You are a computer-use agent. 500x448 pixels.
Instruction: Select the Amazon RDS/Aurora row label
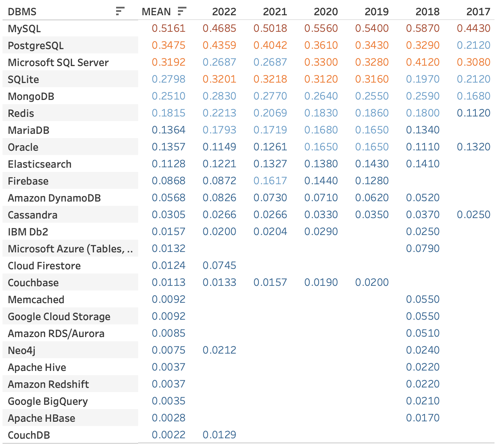coord(56,333)
